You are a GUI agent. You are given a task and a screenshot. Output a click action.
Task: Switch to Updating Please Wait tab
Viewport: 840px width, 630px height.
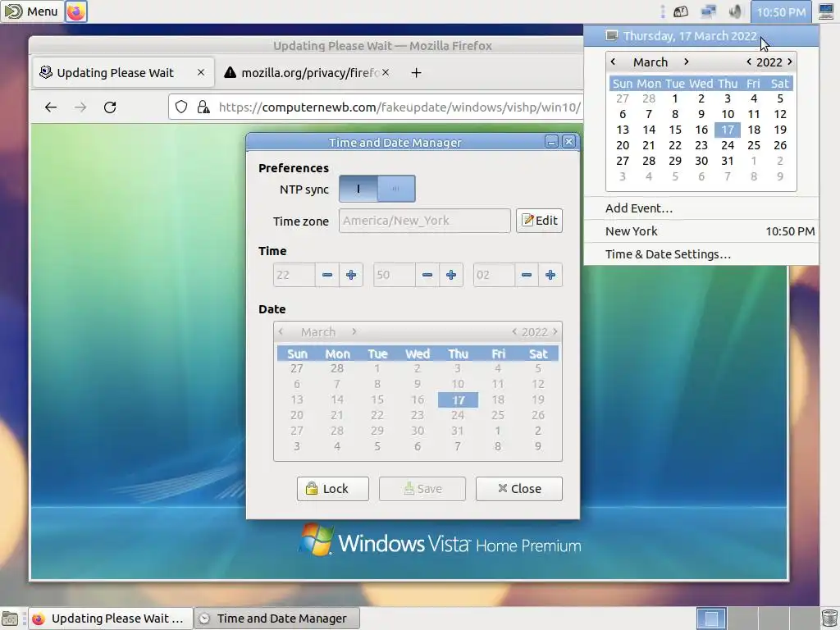(x=124, y=72)
